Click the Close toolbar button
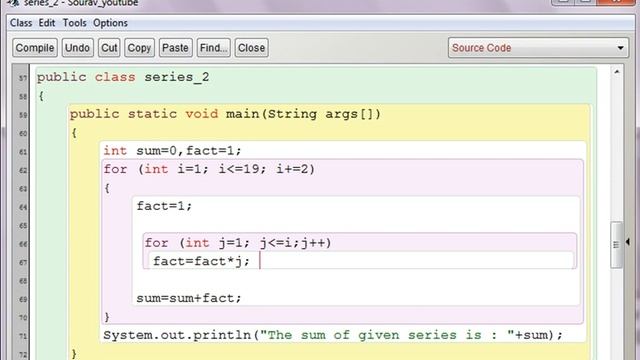 click(x=251, y=48)
